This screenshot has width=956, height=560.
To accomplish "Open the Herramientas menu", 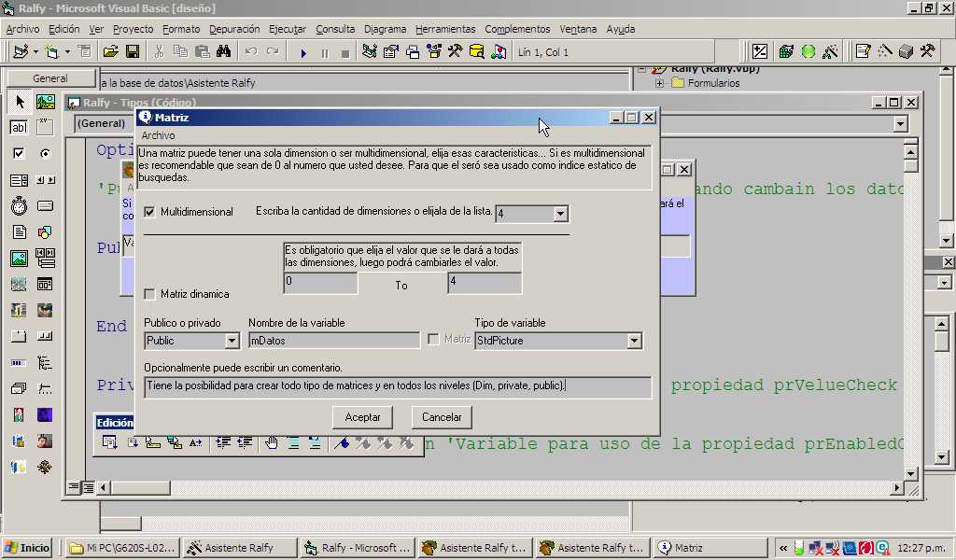I will 445,29.
